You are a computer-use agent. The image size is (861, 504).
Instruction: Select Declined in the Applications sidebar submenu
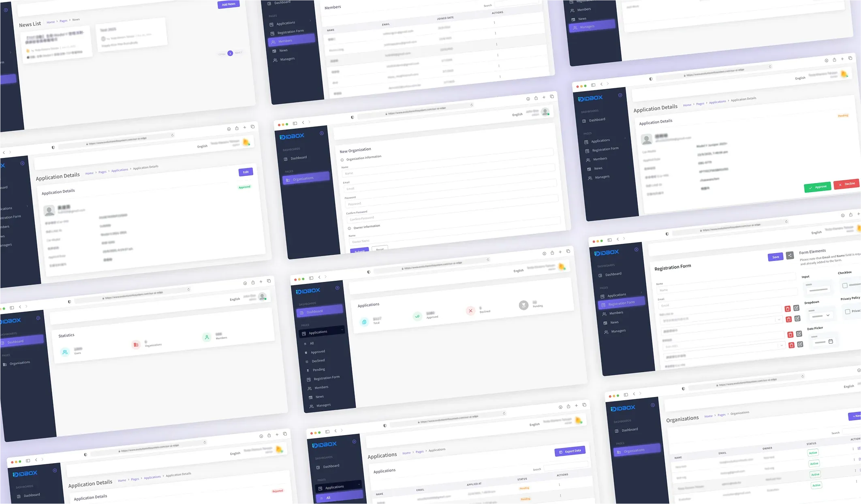point(318,361)
